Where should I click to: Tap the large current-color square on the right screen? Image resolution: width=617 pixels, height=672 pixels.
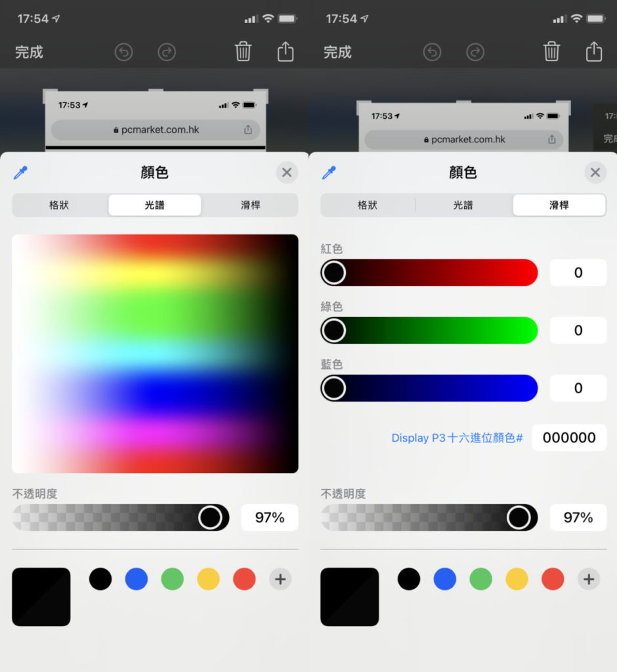coord(349,597)
